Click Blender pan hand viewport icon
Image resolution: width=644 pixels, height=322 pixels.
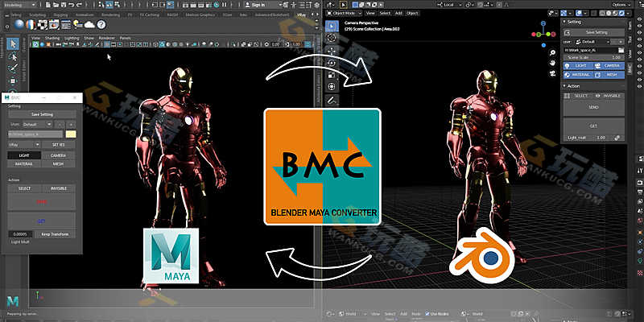[553, 64]
